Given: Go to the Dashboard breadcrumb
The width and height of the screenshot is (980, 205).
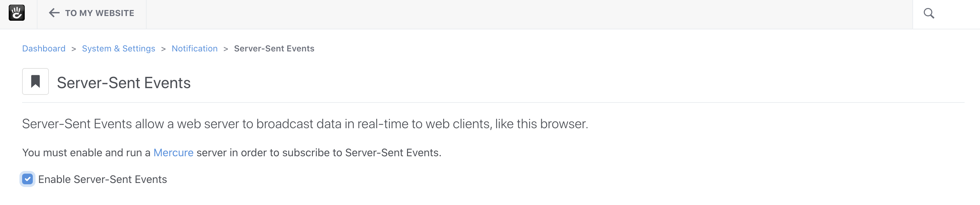Looking at the screenshot, I should [44, 49].
